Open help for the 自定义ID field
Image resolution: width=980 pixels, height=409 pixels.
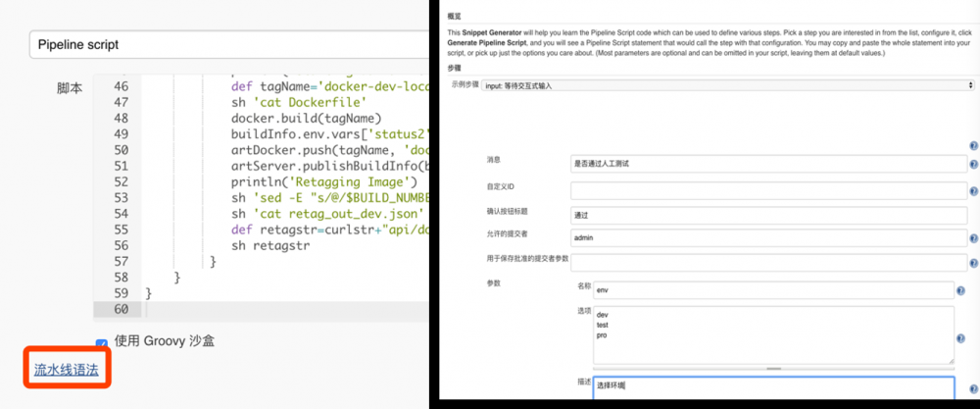(x=973, y=192)
